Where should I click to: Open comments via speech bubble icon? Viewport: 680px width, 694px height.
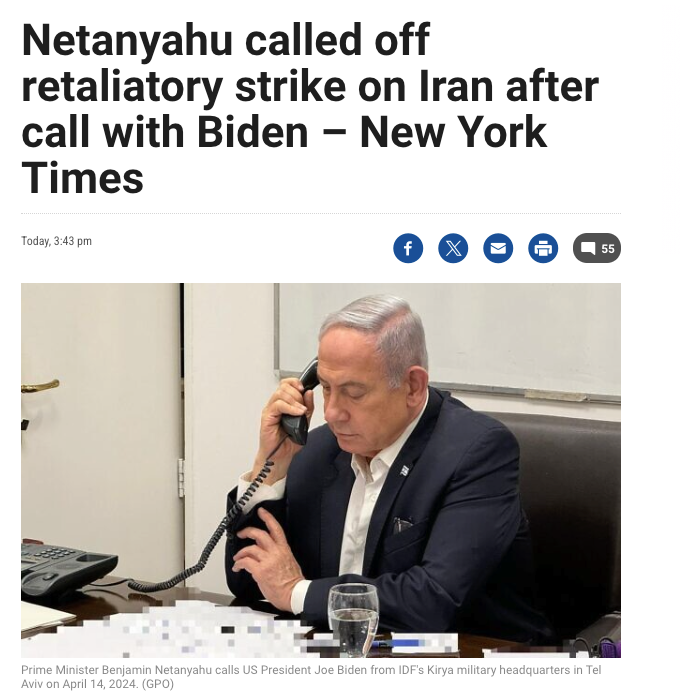(x=588, y=248)
